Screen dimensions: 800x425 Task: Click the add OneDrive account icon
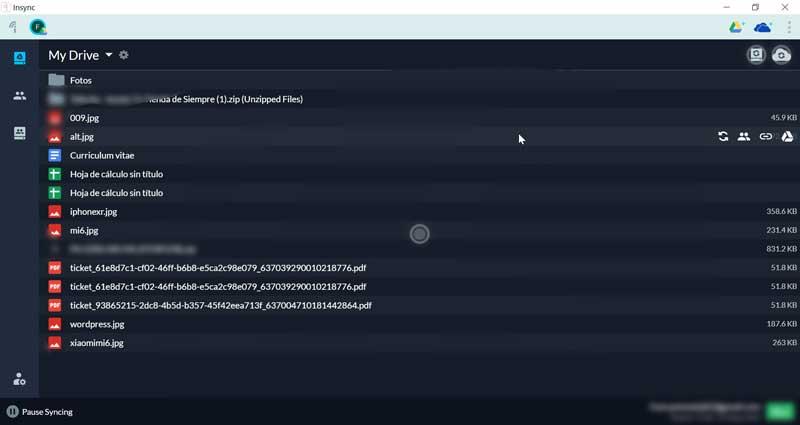tap(763, 27)
